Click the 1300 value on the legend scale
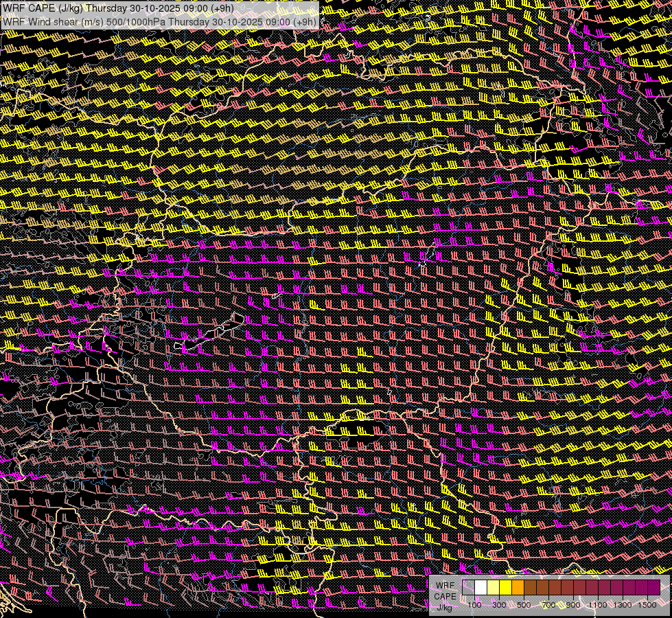Screen dimensions: 672x618 623,605
